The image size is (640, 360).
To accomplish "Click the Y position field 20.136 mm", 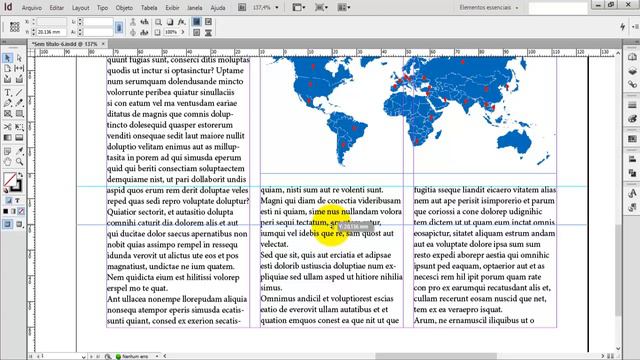I will click(x=51, y=32).
